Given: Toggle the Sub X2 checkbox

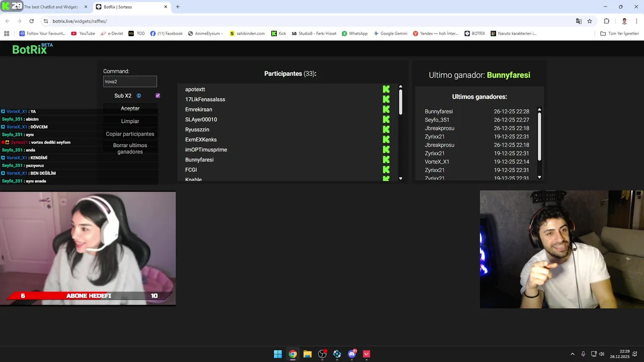Looking at the screenshot, I should (157, 96).
